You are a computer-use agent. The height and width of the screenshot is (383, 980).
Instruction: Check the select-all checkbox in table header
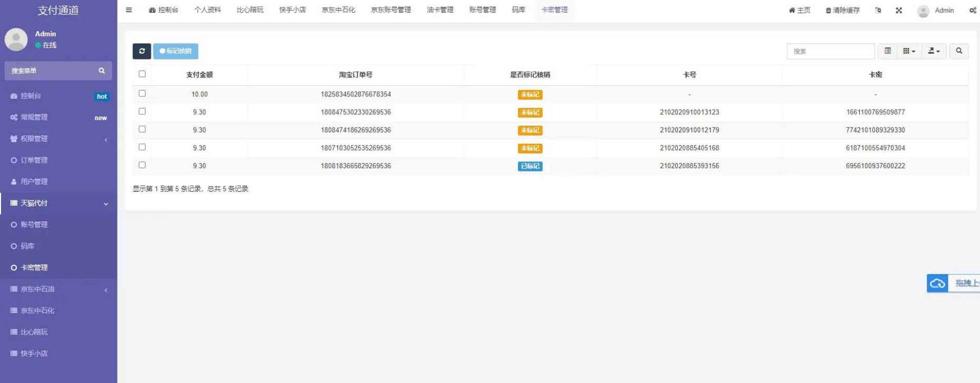142,74
